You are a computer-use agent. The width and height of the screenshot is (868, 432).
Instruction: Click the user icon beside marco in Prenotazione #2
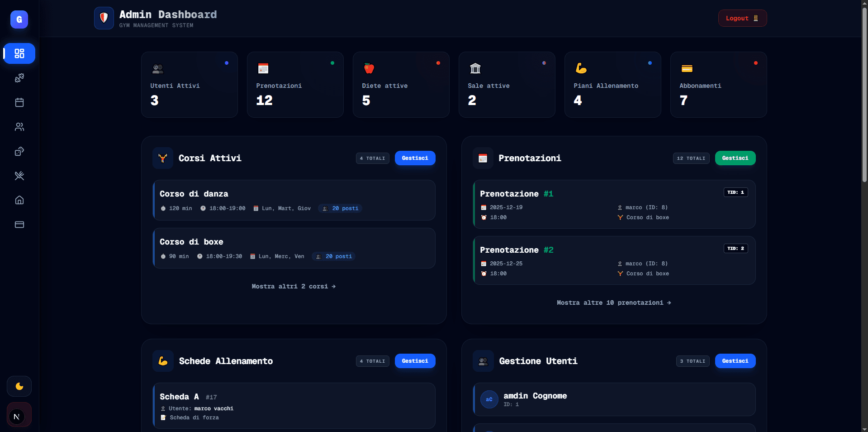pyautogui.click(x=620, y=264)
